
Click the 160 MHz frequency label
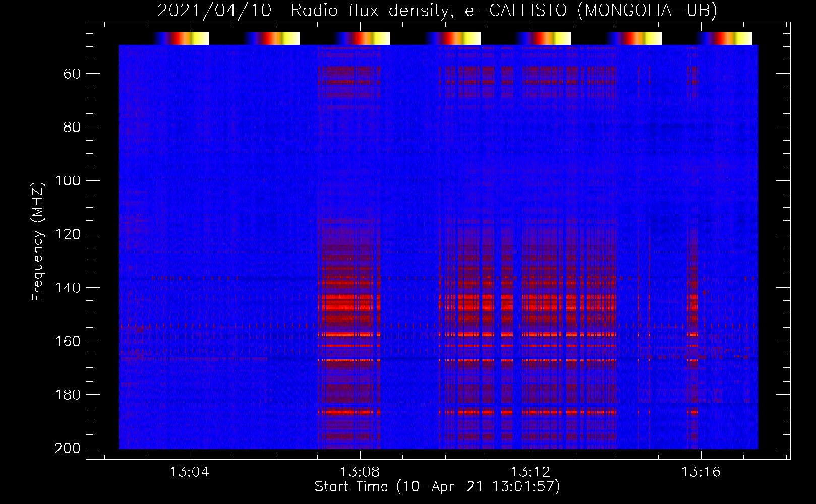[x=68, y=341]
